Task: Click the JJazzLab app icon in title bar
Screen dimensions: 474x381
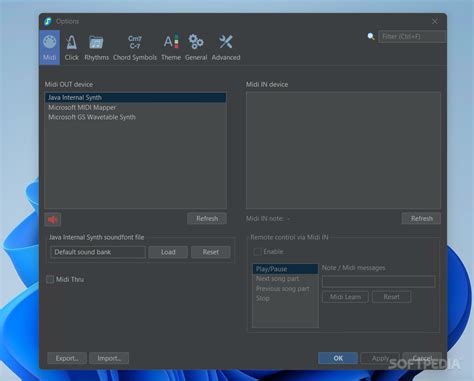Action: 48,21
